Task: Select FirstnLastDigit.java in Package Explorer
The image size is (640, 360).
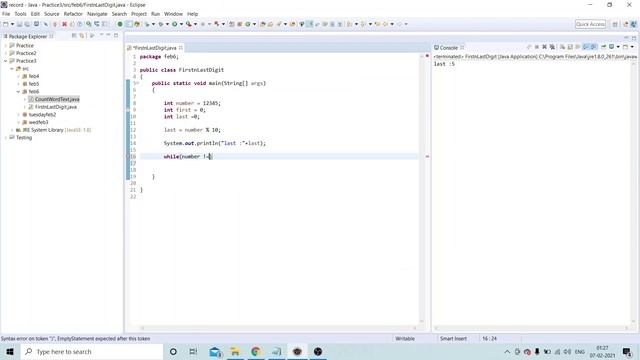Action: point(56,107)
